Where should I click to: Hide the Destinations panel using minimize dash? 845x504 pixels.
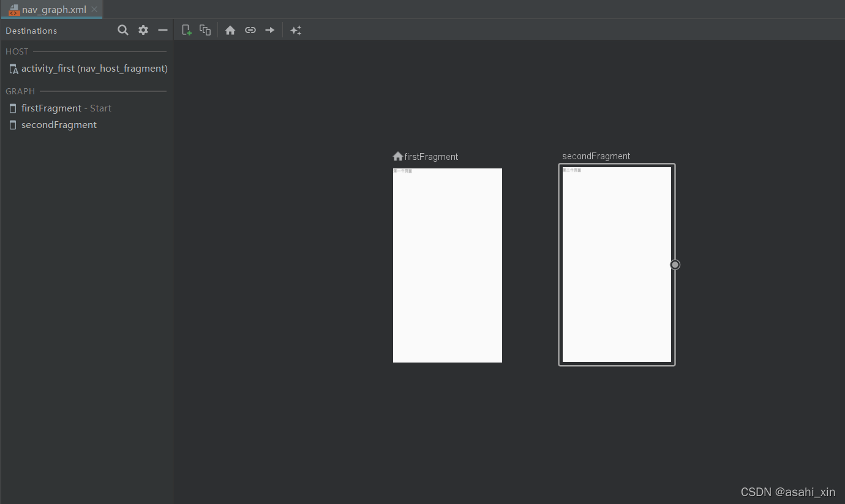point(163,30)
